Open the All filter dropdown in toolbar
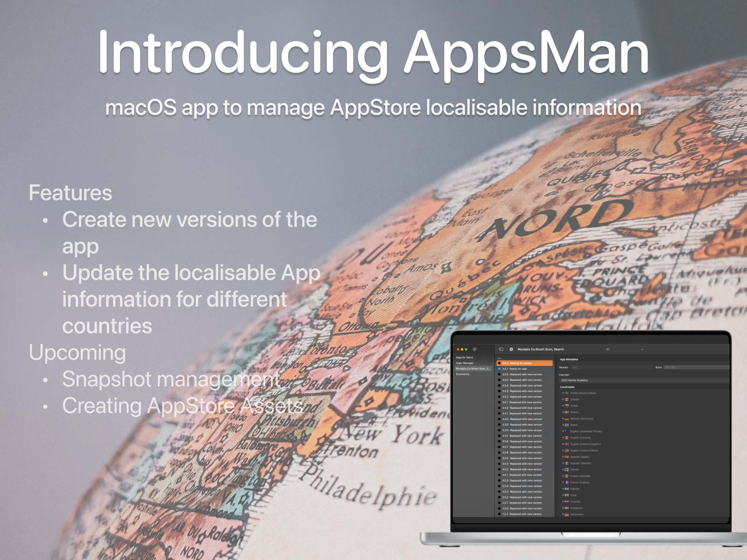The width and height of the screenshot is (747, 560). (624, 349)
